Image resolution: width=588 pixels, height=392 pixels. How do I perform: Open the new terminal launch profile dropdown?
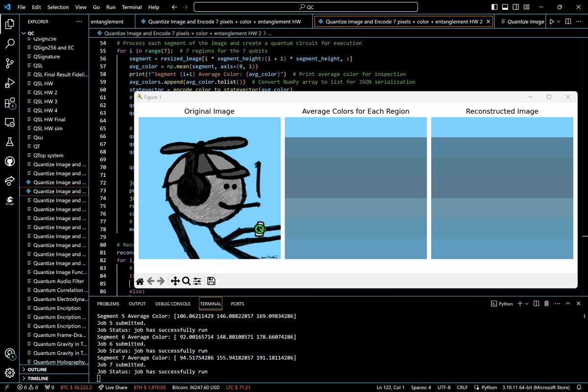tap(526, 304)
